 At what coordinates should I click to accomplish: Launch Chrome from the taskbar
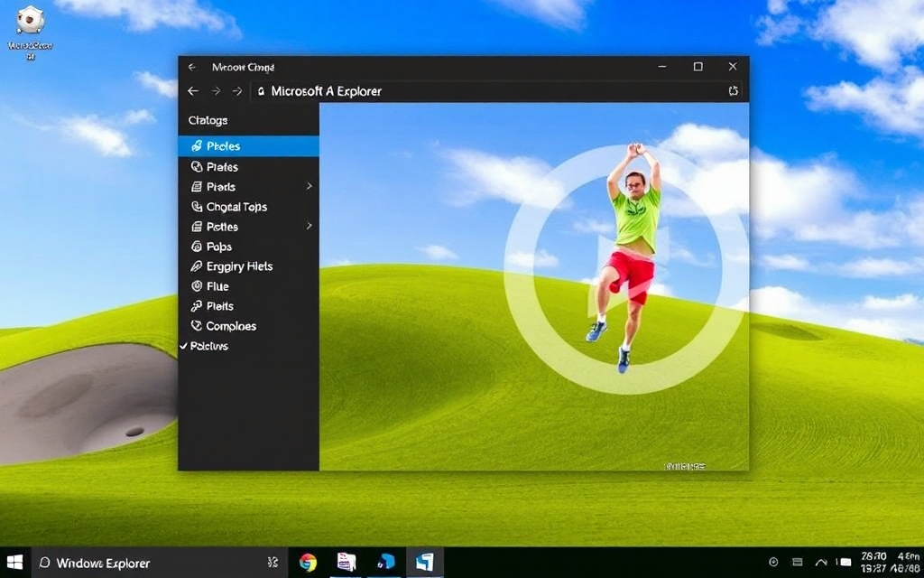click(x=307, y=562)
